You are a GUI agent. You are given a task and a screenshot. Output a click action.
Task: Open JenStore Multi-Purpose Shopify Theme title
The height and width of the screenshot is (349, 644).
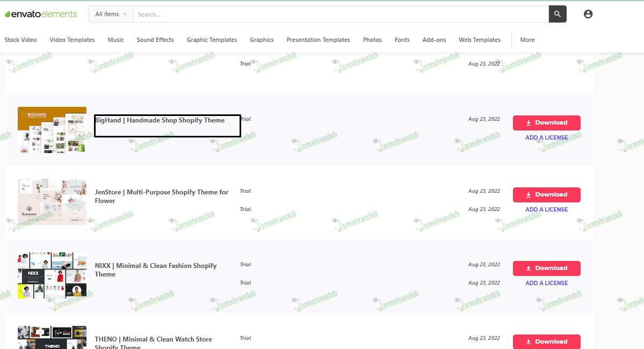coord(162,197)
